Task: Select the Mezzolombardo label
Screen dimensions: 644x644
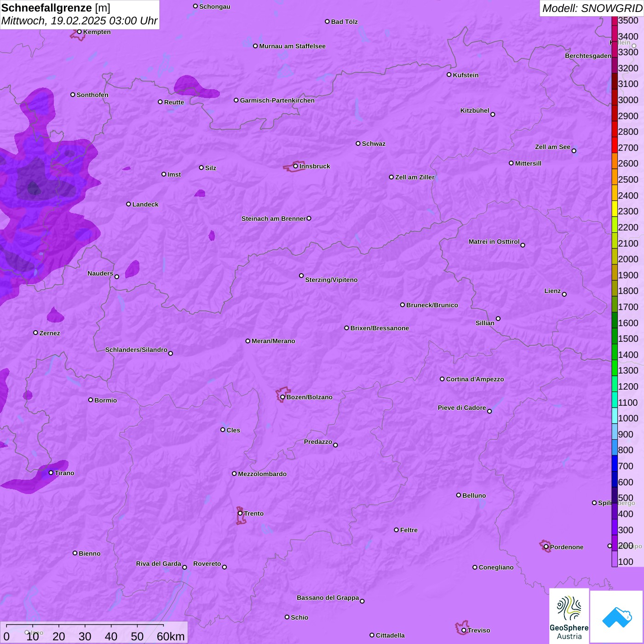Action: tap(262, 474)
